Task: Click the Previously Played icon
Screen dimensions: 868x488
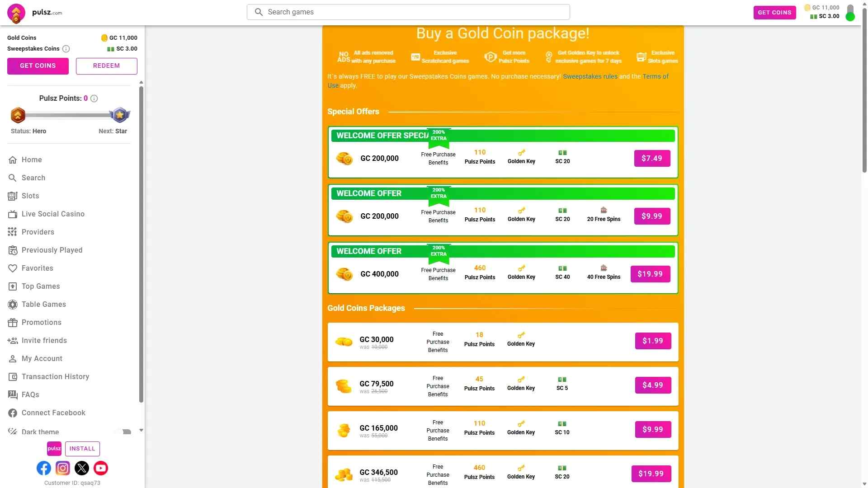Action: pos(13,250)
